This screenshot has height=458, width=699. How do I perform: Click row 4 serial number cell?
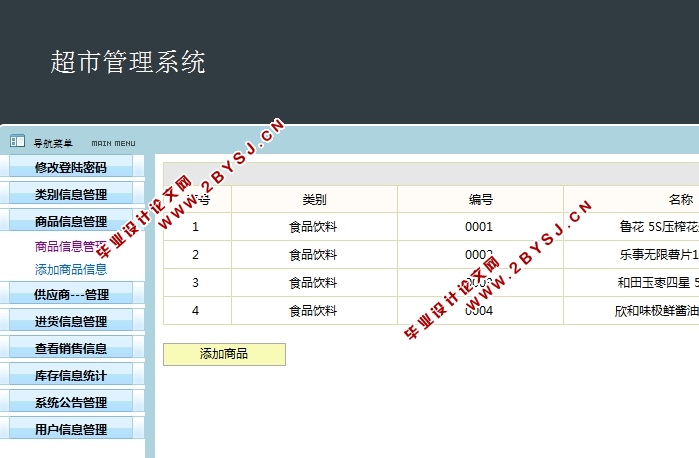197,310
